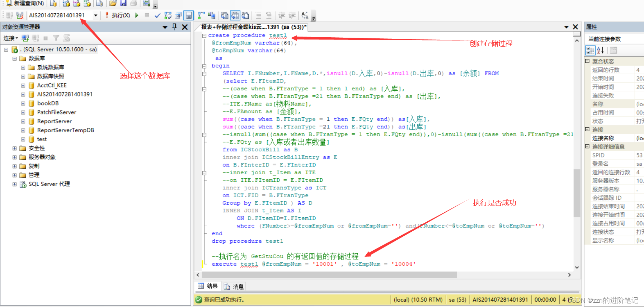Screen dimensions: 644x307
Task: Select the ReportServer database
Action: [54, 121]
